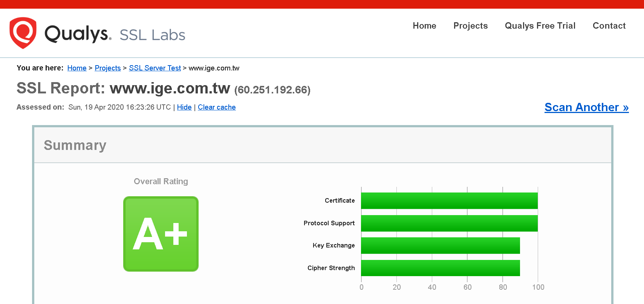
Task: Click the 100 axis label
Action: [x=538, y=287]
